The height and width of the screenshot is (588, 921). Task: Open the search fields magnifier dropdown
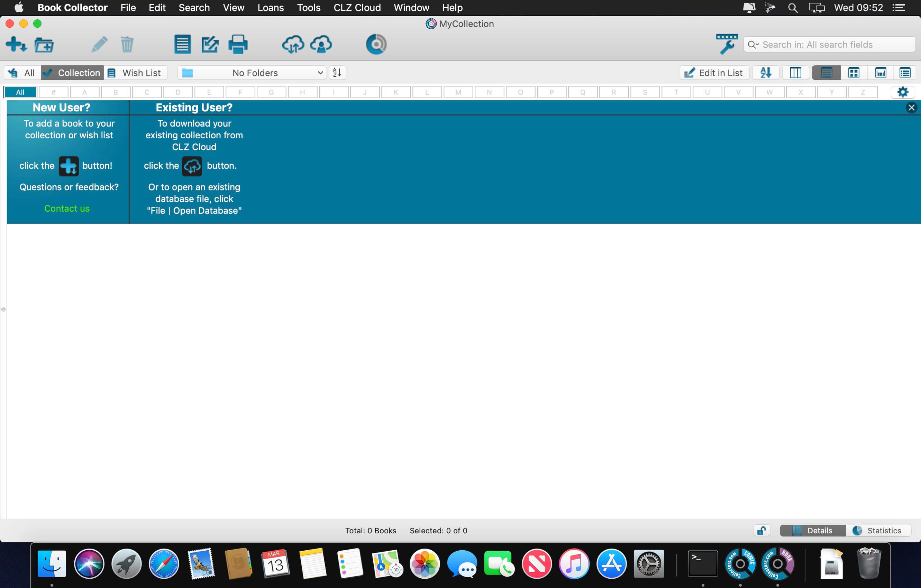coord(753,45)
